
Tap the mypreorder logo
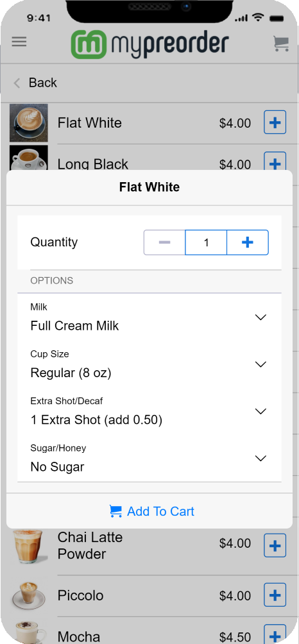(149, 44)
